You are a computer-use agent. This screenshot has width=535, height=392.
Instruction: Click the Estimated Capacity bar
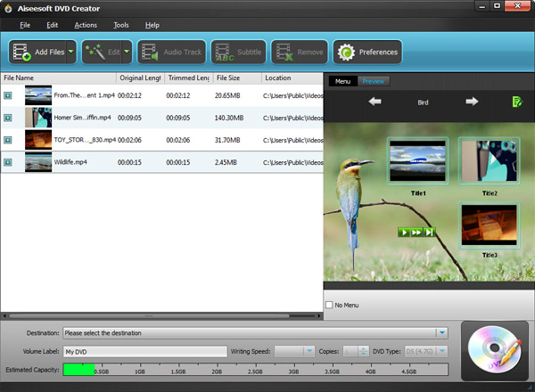coord(256,370)
